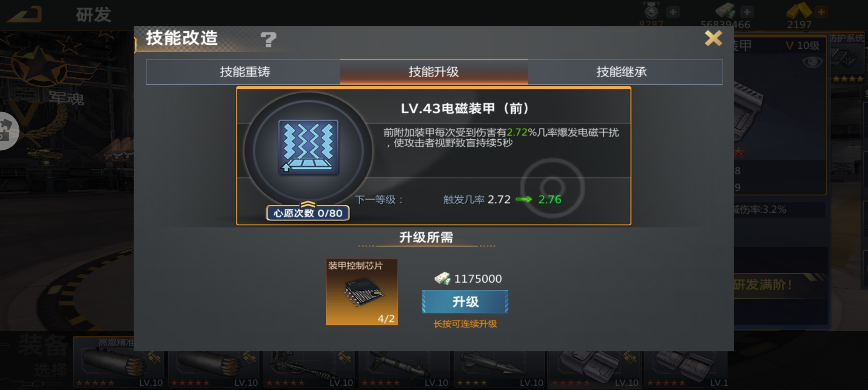Toggle the eye visibility icon on armor panel
The height and width of the screenshot is (390, 868).
(x=812, y=62)
